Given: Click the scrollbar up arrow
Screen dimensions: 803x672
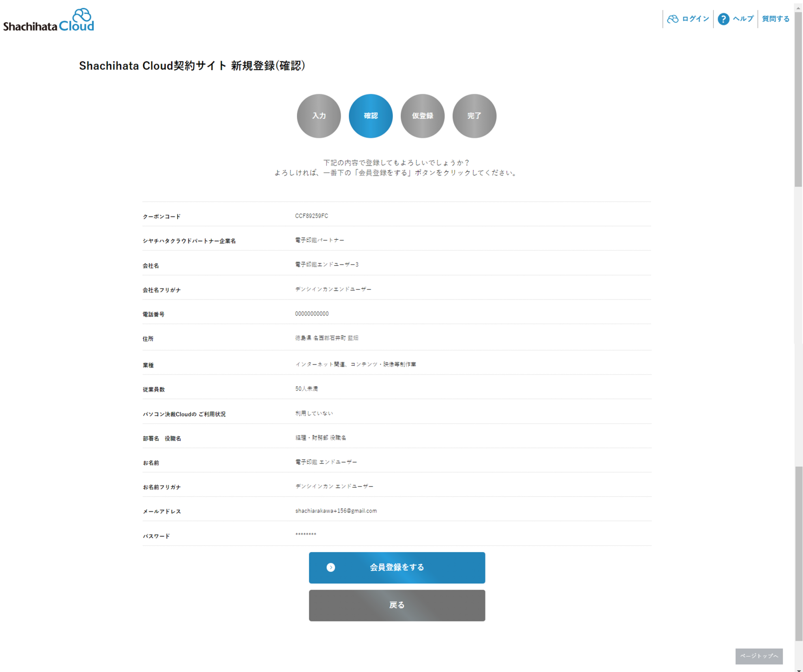Looking at the screenshot, I should point(798,8).
